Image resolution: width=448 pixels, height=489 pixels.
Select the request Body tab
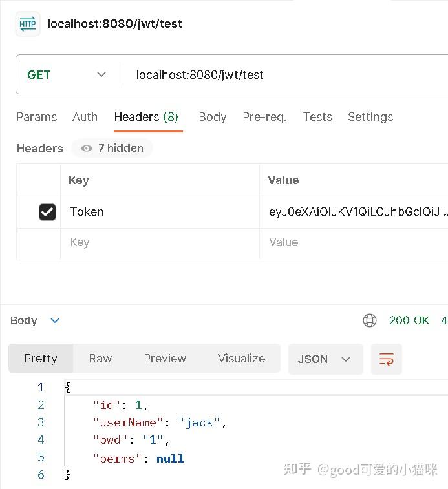pyautogui.click(x=212, y=117)
